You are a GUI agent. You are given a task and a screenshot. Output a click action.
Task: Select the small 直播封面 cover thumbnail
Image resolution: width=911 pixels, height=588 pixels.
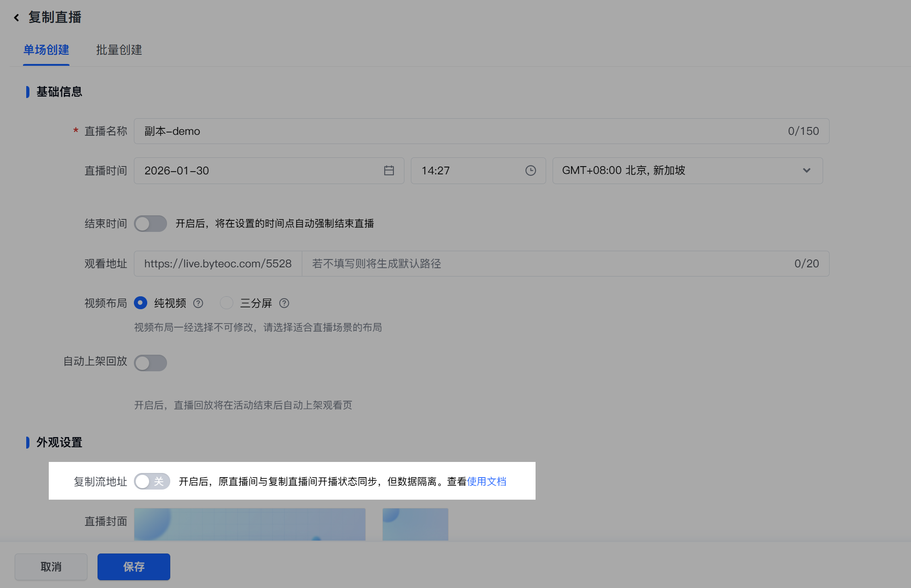pos(415,524)
